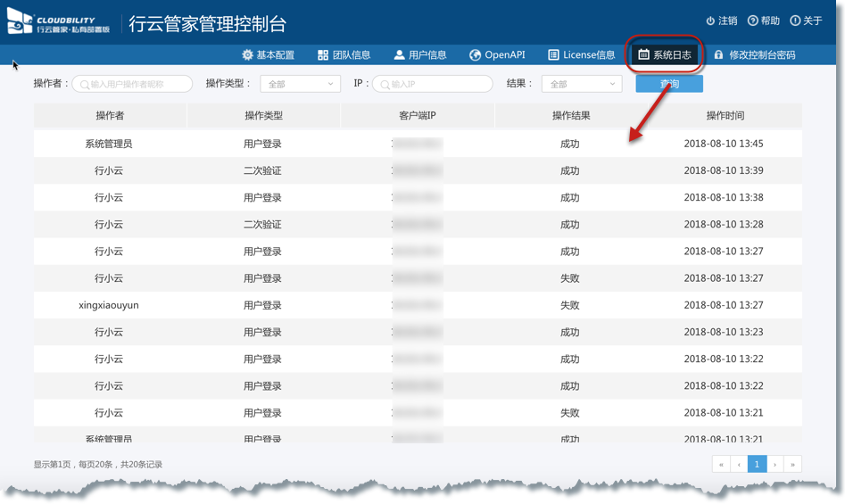845x504 pixels.
Task: Go to the next page arrow
Action: tap(775, 464)
